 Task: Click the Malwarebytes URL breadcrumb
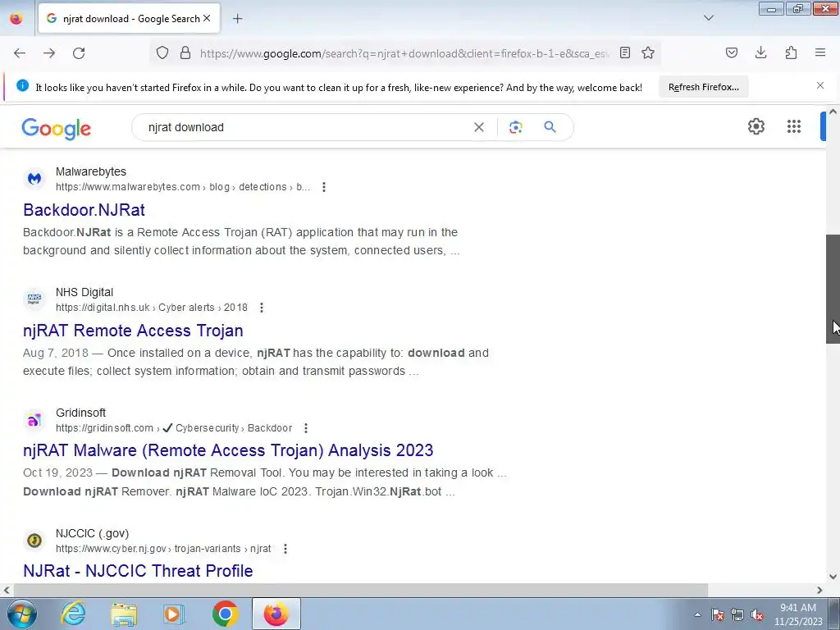coord(183,187)
